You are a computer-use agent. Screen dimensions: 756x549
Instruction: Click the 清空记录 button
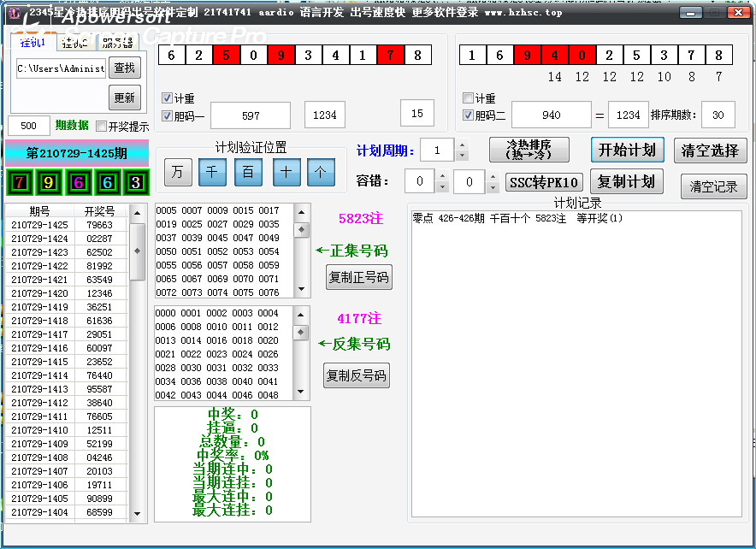(713, 186)
